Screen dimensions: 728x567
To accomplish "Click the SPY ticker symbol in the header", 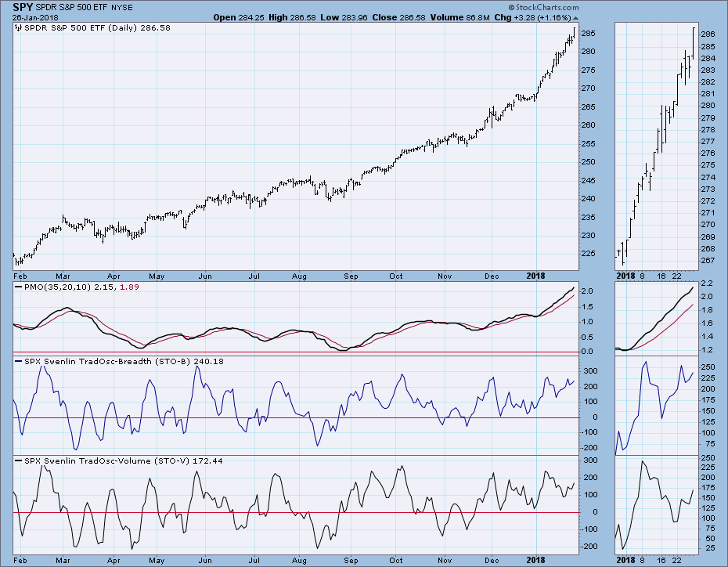I will [x=22, y=7].
